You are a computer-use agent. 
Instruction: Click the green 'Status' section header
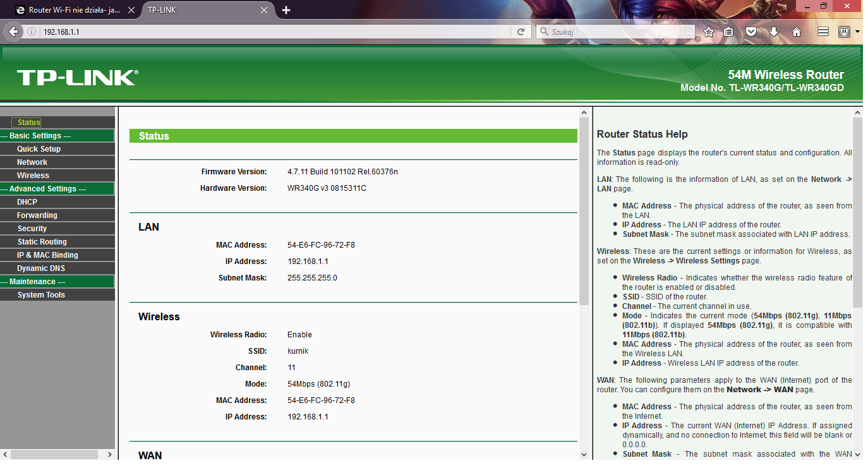click(x=353, y=136)
